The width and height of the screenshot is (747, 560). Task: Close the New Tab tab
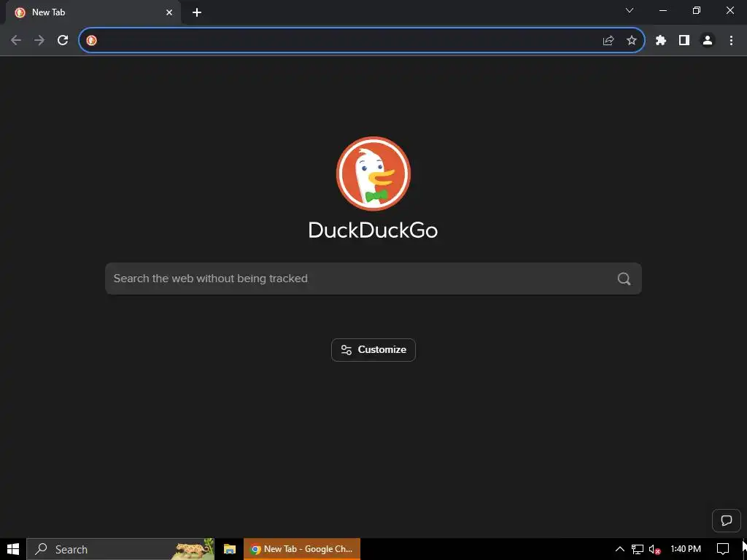tap(169, 12)
